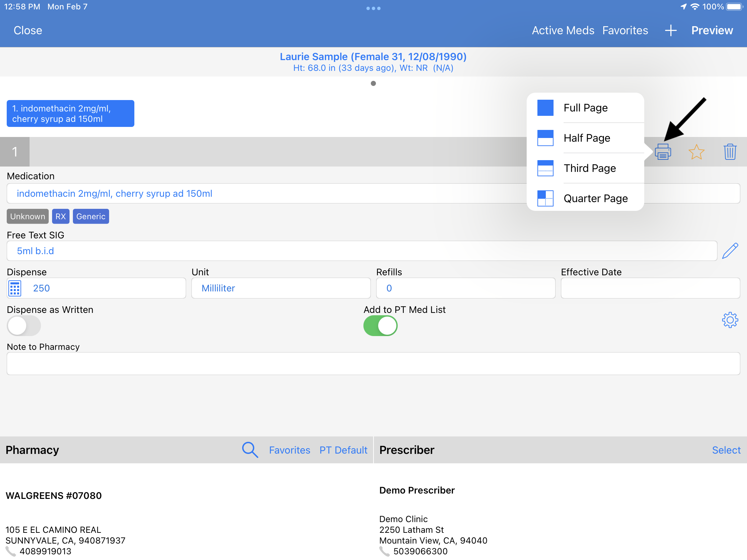Tap Quarter Page layout icon

pos(545,198)
